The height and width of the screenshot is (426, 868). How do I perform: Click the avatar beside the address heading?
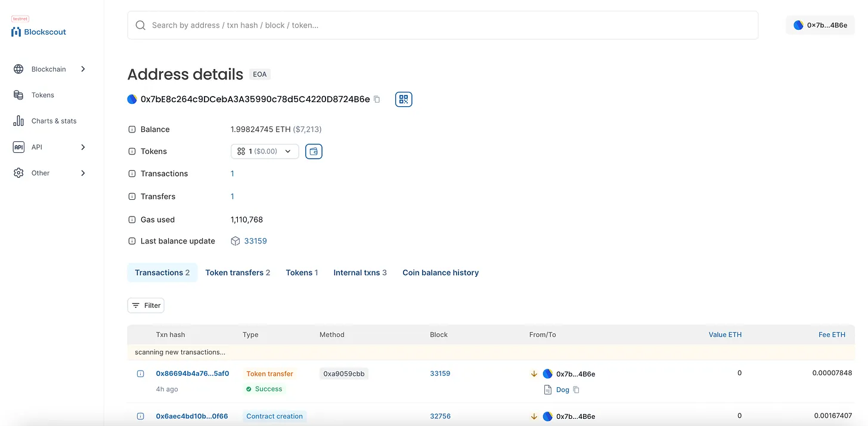pos(132,99)
